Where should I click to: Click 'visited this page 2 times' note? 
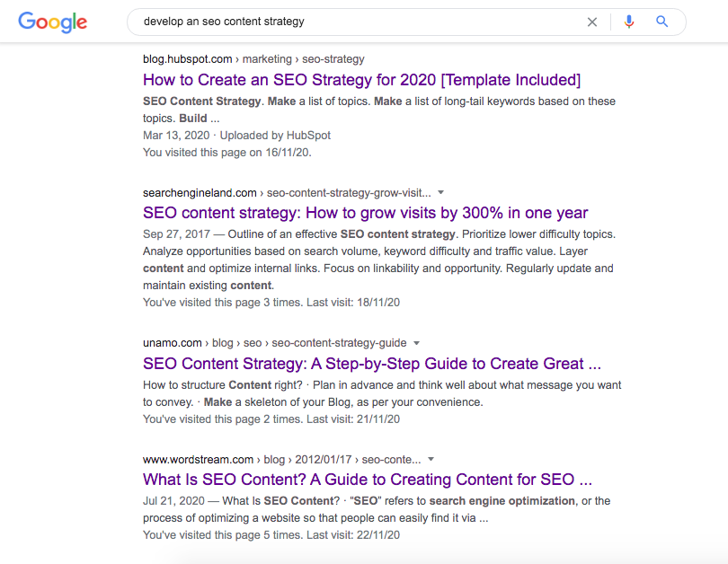click(271, 419)
